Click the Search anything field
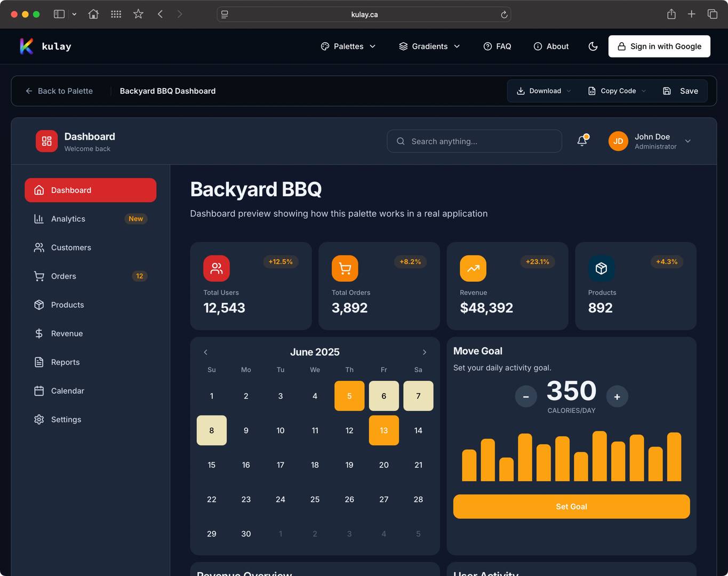The image size is (728, 576). tap(474, 141)
